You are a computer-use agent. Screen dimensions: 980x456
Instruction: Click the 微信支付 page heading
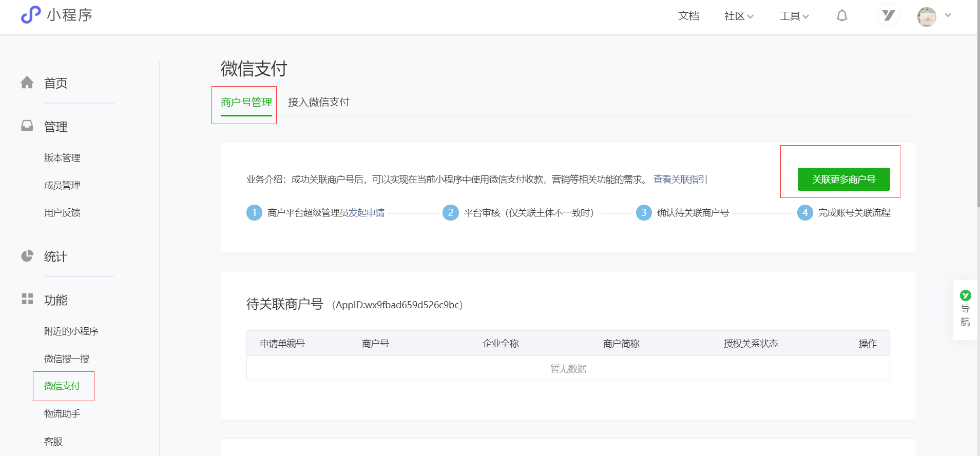point(254,68)
